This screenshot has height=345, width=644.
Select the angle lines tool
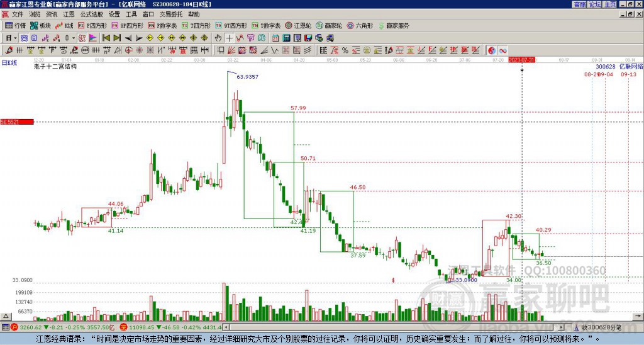[x=264, y=50]
